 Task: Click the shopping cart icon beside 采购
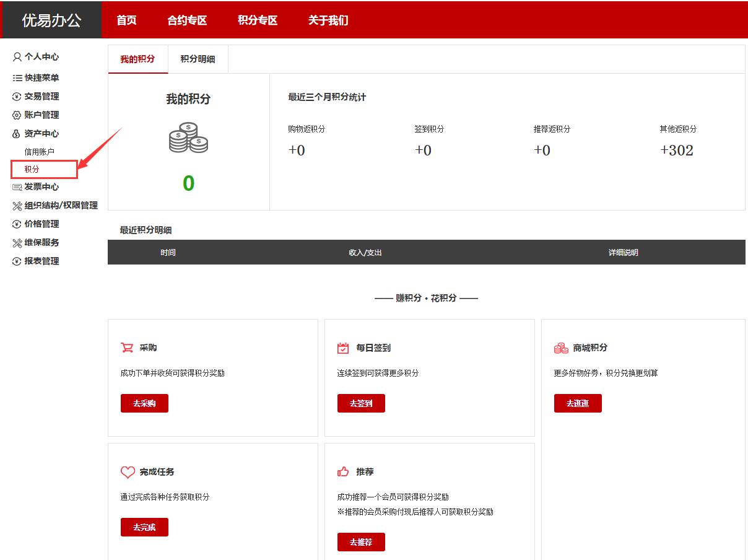(x=127, y=348)
